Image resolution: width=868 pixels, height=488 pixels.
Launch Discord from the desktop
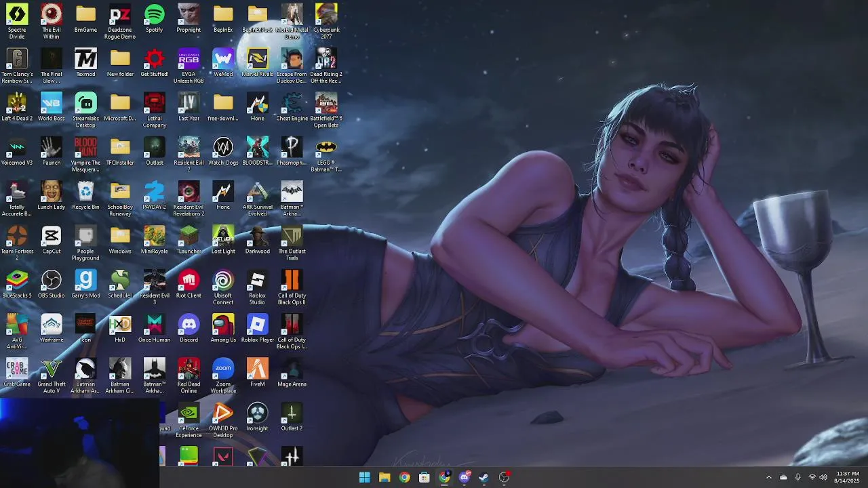tap(189, 328)
